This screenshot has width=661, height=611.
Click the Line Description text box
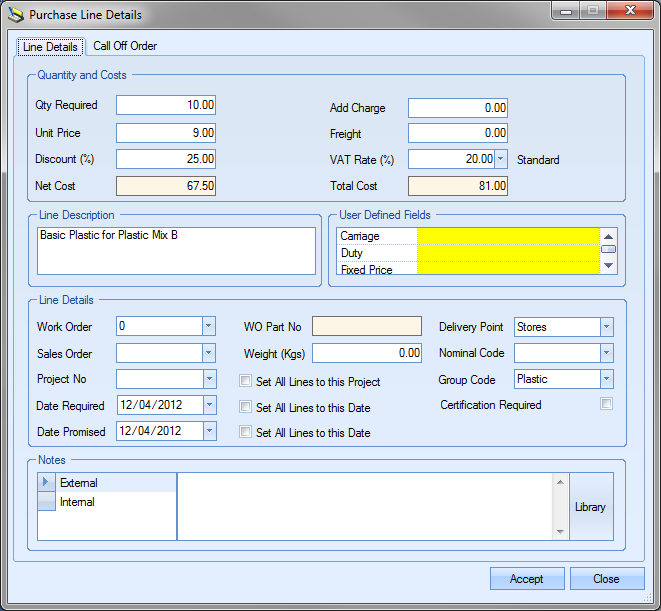pos(176,250)
